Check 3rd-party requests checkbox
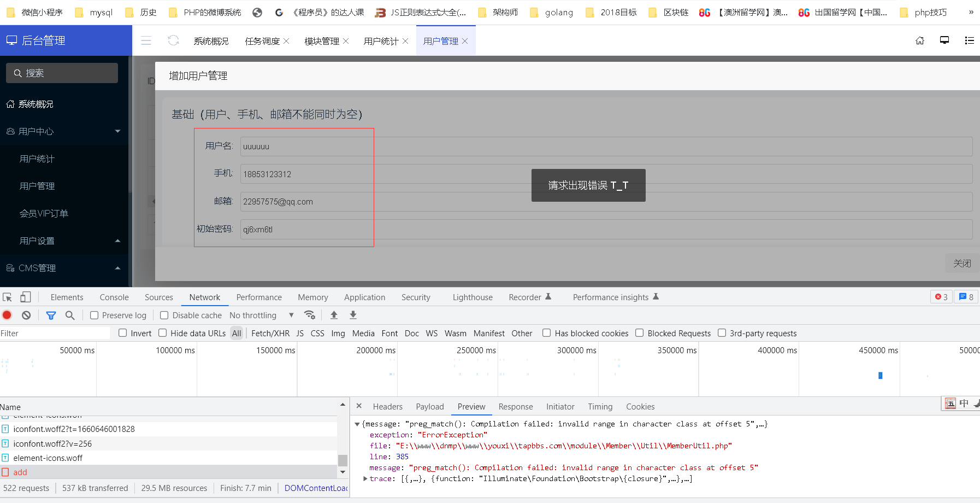The height and width of the screenshot is (503, 980). [x=722, y=333]
